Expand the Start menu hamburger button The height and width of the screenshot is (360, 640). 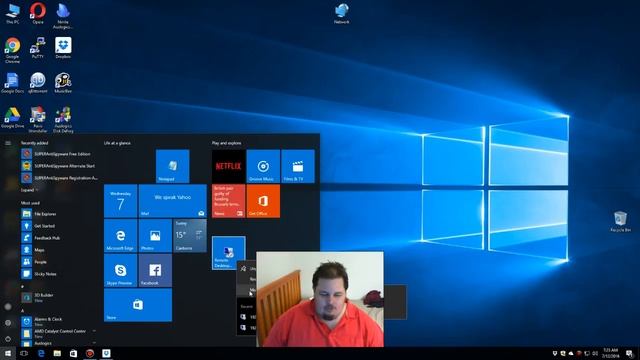(8, 143)
